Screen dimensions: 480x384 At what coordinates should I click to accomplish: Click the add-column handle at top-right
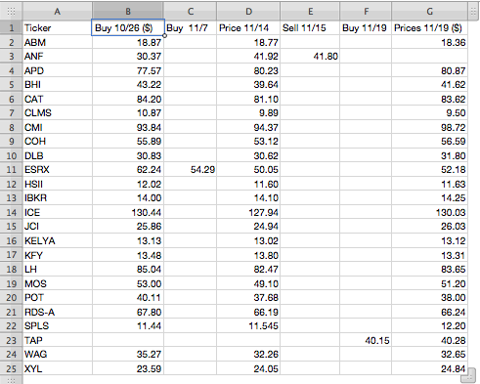pyautogui.click(x=473, y=12)
